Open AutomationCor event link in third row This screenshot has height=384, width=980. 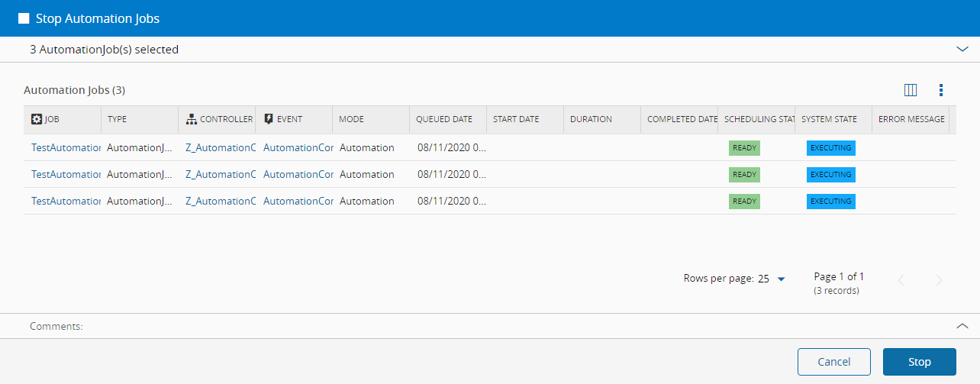[298, 201]
